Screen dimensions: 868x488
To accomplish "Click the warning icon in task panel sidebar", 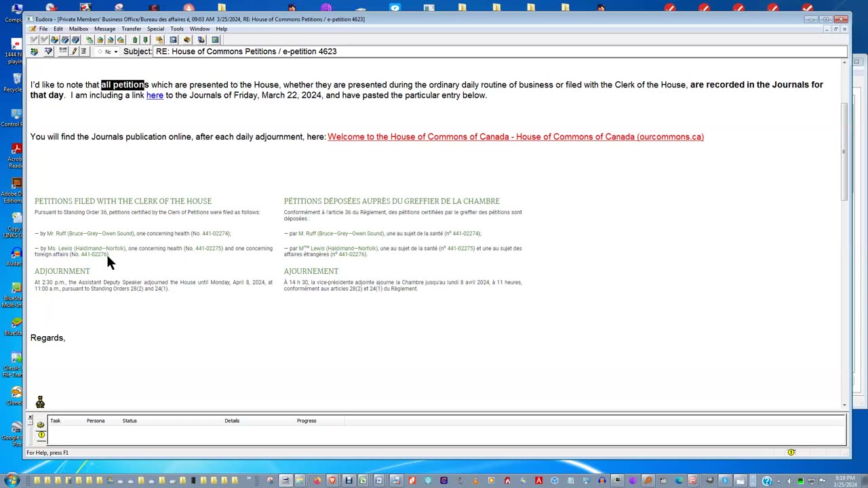I will point(41,435).
